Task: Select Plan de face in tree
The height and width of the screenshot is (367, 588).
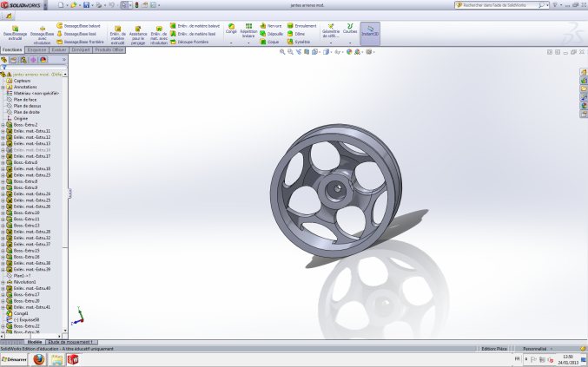Action: point(25,100)
